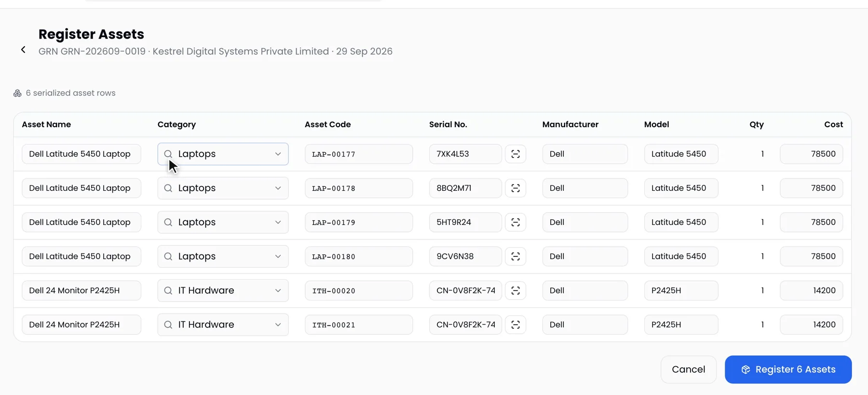Click the GRN-202609-0019 subtitle text

(216, 52)
